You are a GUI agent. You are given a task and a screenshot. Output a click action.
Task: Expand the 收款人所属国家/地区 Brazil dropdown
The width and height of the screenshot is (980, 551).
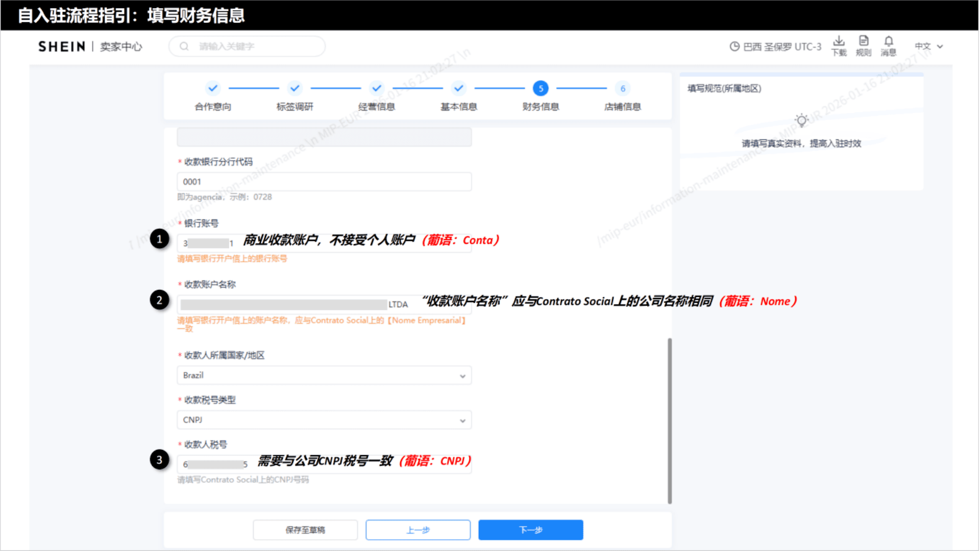click(324, 375)
